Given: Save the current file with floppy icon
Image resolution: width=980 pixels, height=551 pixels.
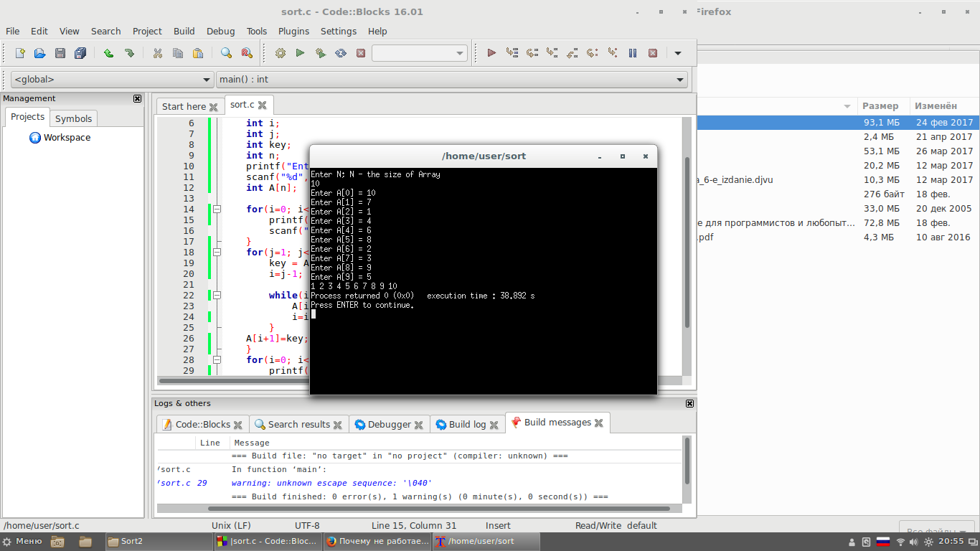Looking at the screenshot, I should click(x=60, y=53).
